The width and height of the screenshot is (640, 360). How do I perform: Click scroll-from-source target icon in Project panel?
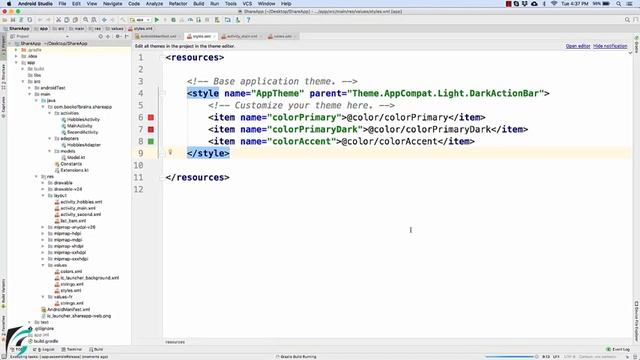coord(101,36)
